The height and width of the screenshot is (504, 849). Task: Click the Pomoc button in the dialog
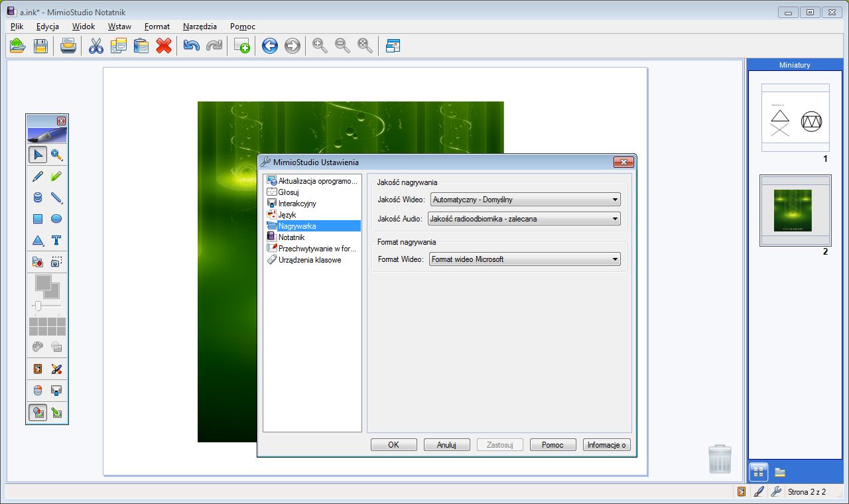(x=553, y=445)
